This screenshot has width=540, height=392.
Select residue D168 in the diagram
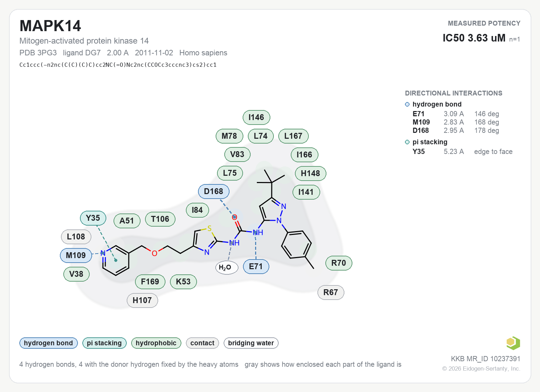point(214,191)
